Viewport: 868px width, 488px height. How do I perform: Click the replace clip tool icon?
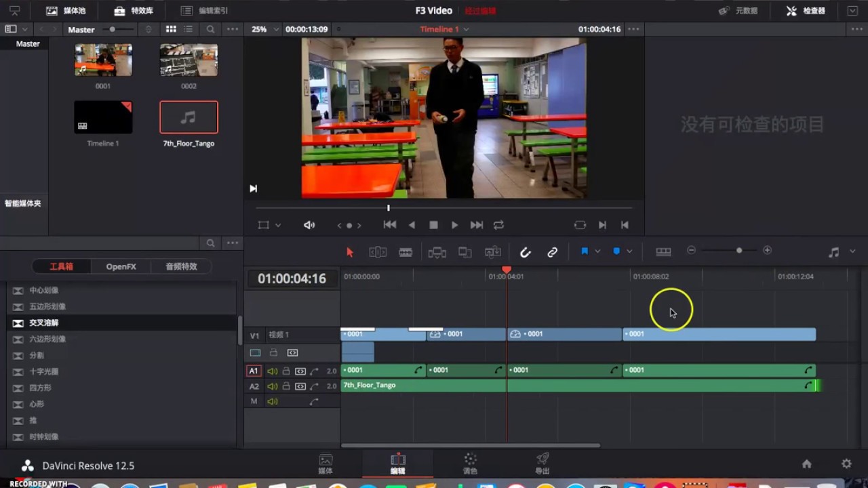click(x=493, y=252)
